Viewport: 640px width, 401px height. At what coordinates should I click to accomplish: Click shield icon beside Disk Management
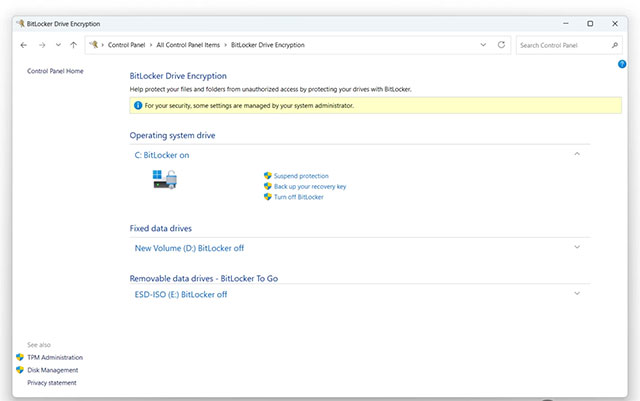(20, 370)
